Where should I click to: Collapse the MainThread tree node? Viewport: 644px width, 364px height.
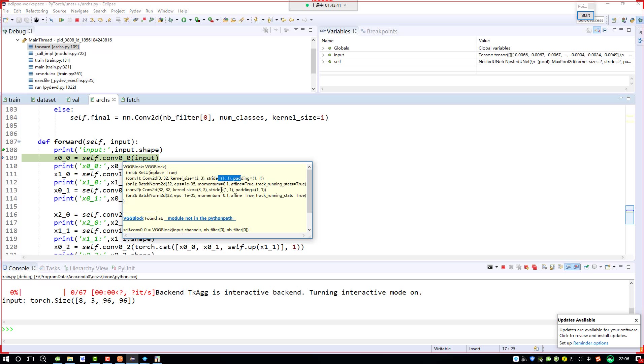click(18, 40)
